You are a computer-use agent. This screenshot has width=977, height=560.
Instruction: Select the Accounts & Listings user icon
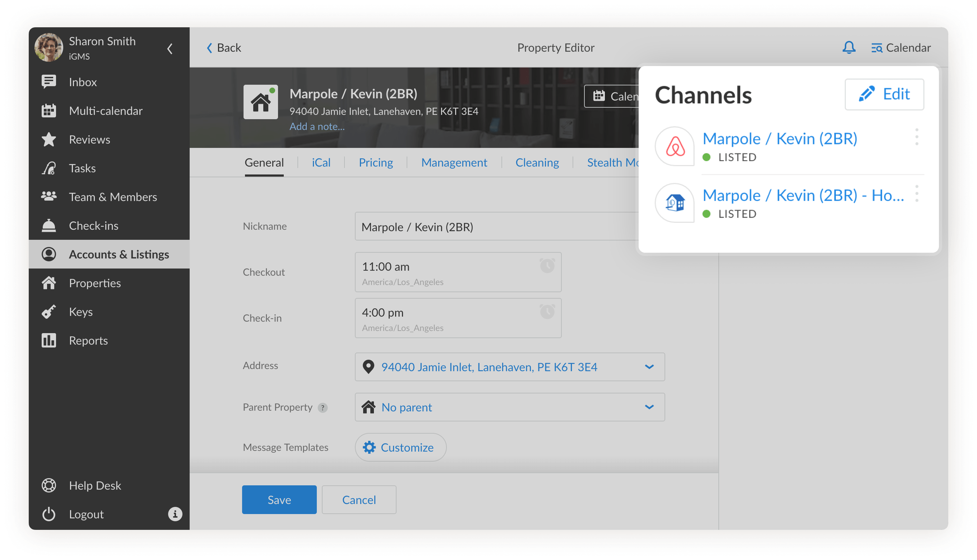49,254
